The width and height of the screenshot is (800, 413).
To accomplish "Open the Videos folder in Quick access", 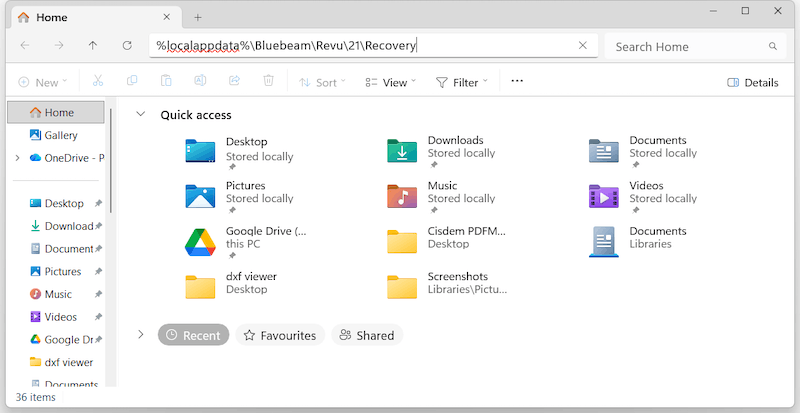I will tap(603, 195).
